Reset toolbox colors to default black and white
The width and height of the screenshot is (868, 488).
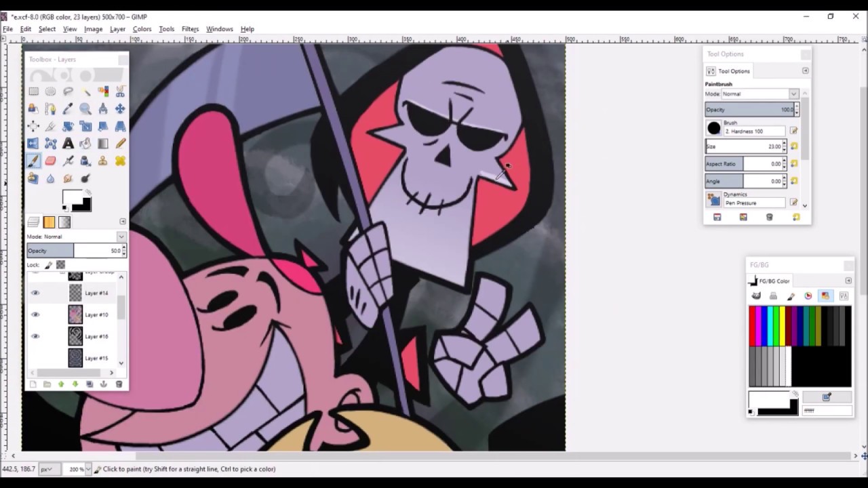pos(66,207)
